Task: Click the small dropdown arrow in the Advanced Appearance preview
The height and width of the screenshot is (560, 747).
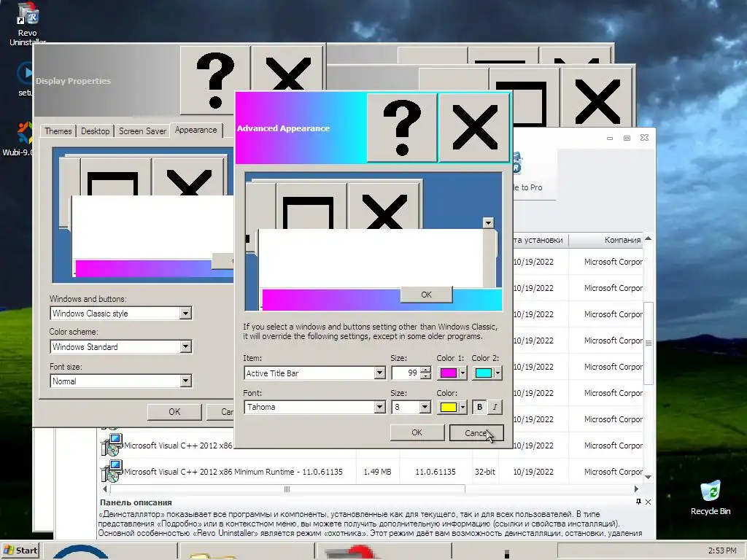Action: (488, 223)
